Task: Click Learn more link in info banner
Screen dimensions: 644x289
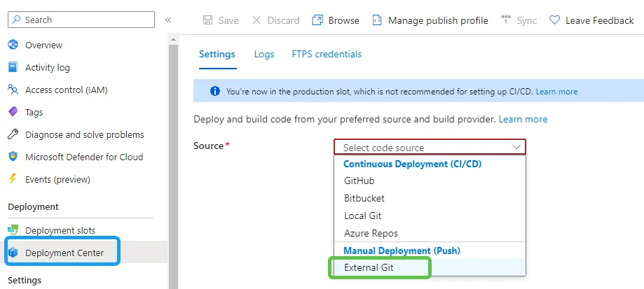Action: click(556, 92)
